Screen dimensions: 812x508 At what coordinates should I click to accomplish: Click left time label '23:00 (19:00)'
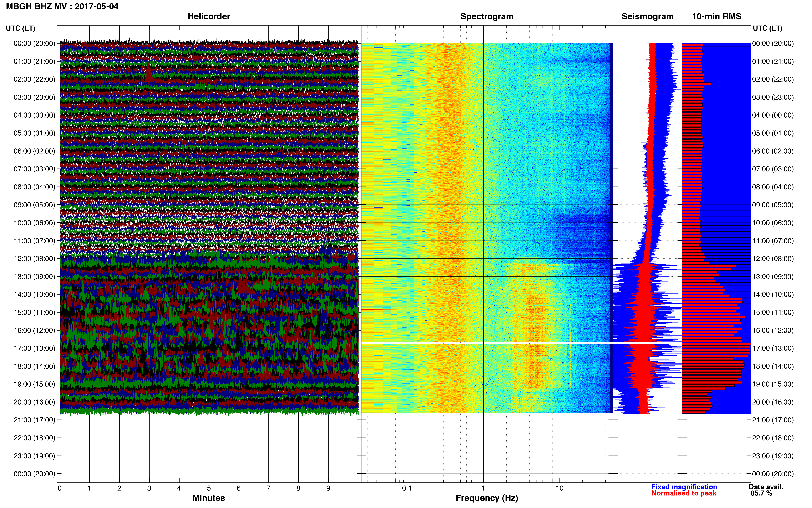pos(34,456)
